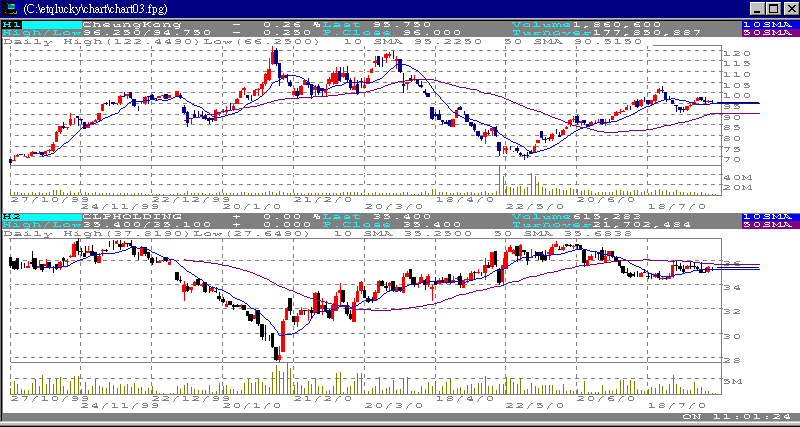Click the 70 price axis label in CheungKong chart

(734, 160)
